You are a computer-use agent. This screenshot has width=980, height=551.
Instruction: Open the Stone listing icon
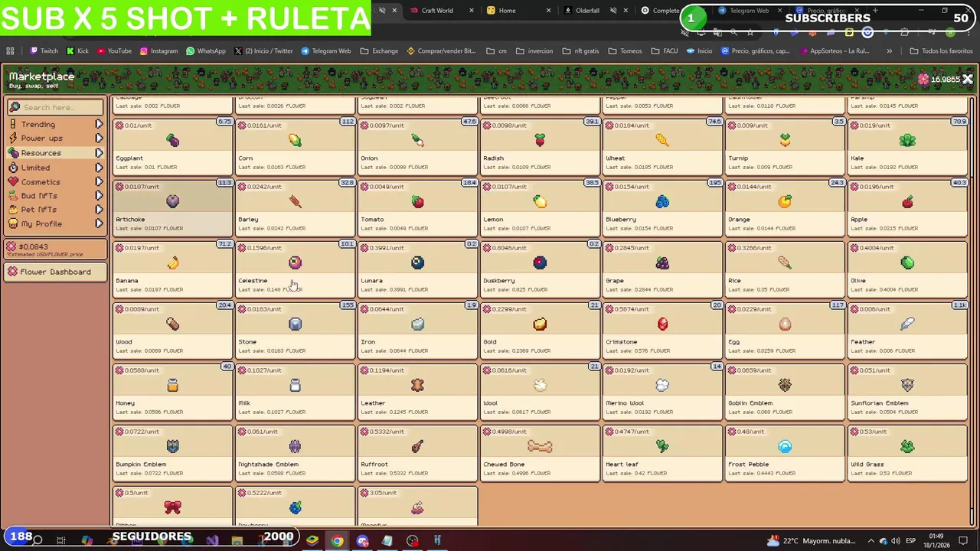pos(295,324)
